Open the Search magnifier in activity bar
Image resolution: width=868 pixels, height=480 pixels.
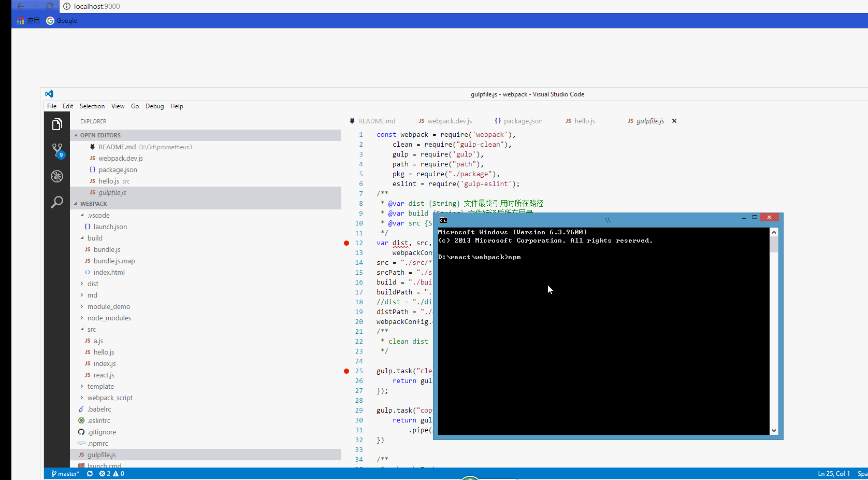click(57, 202)
